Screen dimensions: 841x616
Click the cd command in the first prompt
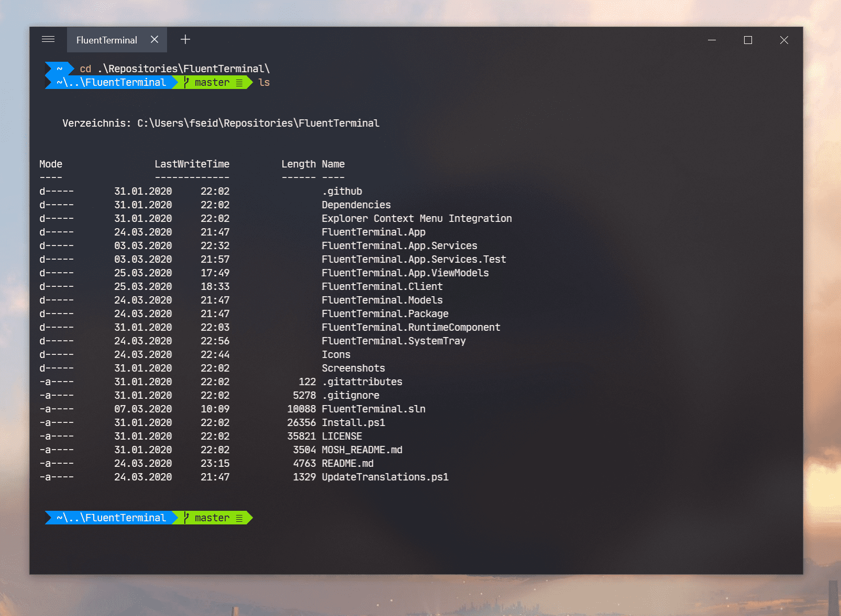pyautogui.click(x=85, y=68)
